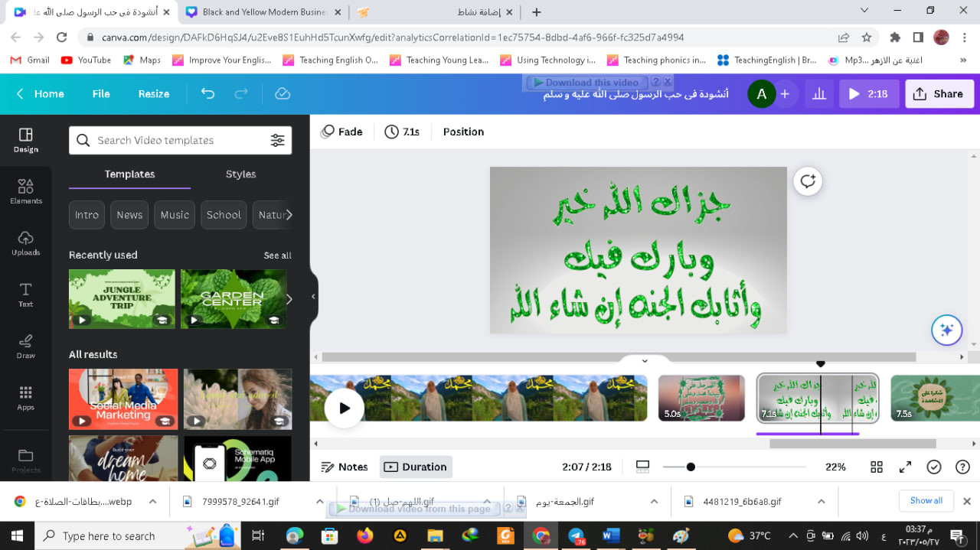The height and width of the screenshot is (550, 980).
Task: Toggle the Notes panel
Action: coord(345,467)
